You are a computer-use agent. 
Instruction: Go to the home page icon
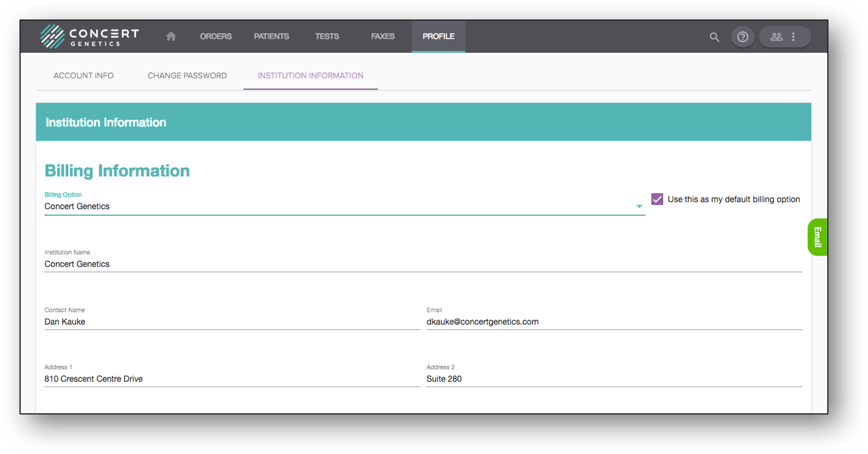pos(171,36)
